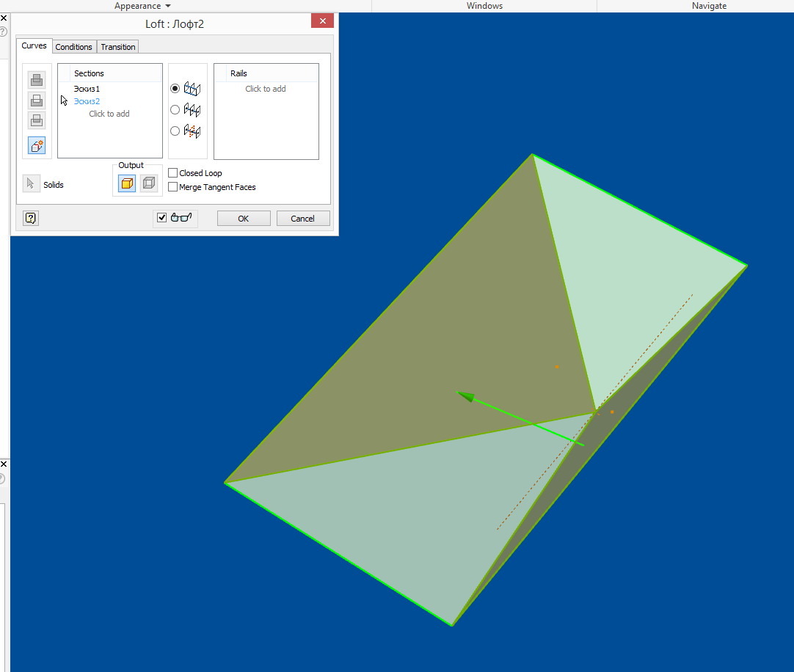
Task: Open the Loft dialog help icon
Action: 30,218
